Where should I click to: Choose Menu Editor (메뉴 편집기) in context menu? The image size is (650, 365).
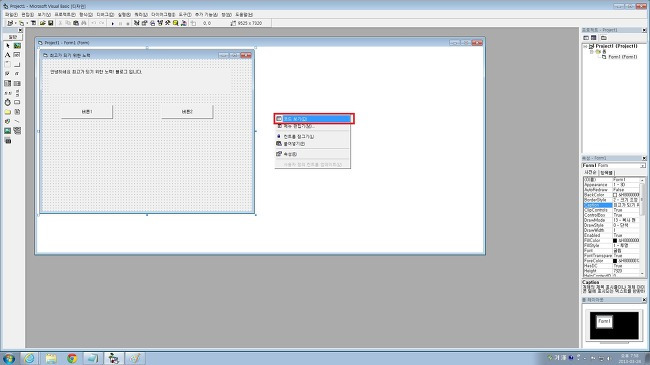313,126
